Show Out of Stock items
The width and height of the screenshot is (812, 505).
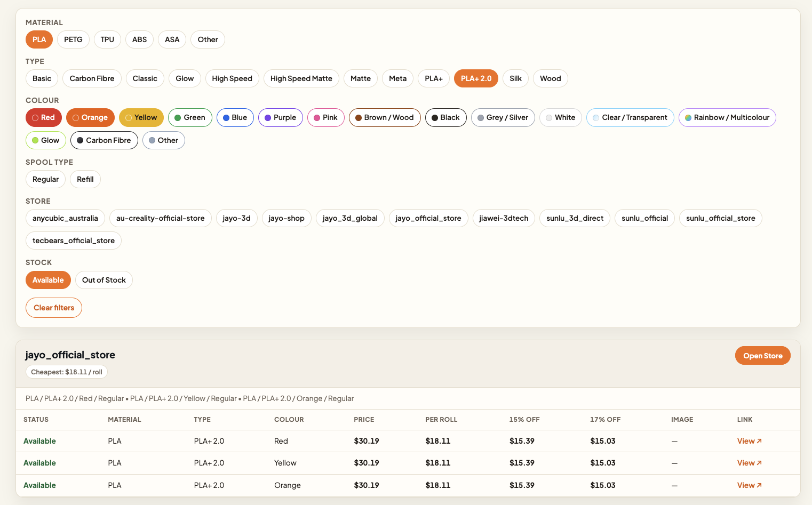(104, 280)
